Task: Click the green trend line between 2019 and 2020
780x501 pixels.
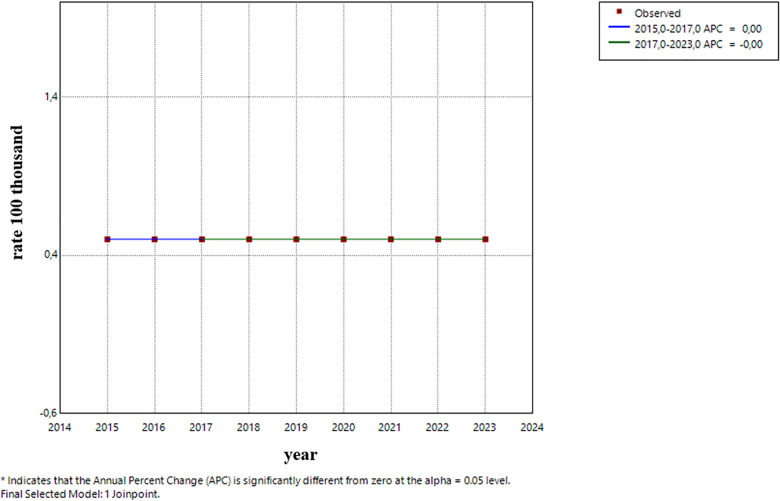Action: (x=320, y=239)
